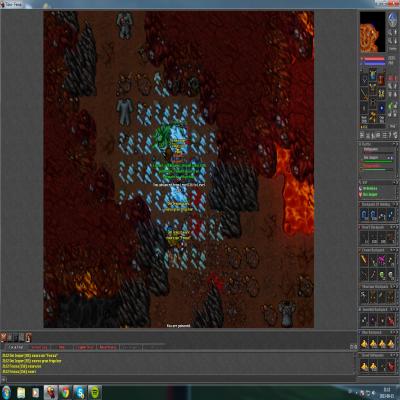Select the amulet equipment slot
Screen dimensions: 400x400
(364, 80)
